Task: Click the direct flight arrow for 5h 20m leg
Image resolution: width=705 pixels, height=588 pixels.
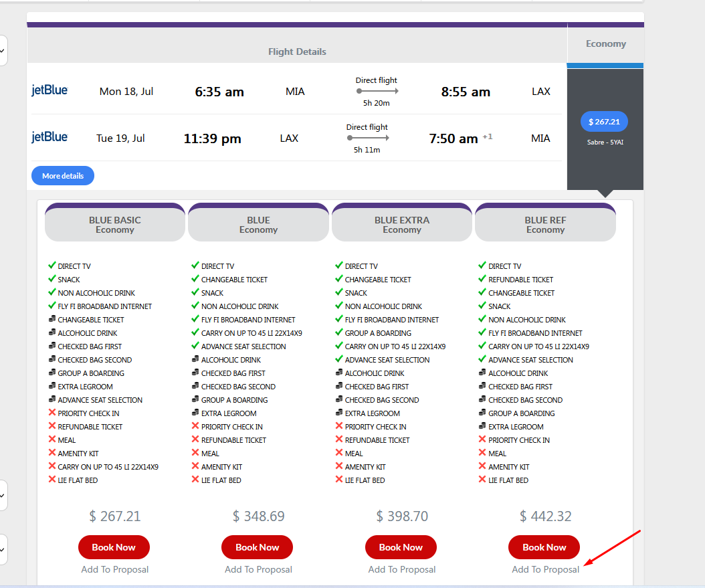Action: pyautogui.click(x=377, y=91)
